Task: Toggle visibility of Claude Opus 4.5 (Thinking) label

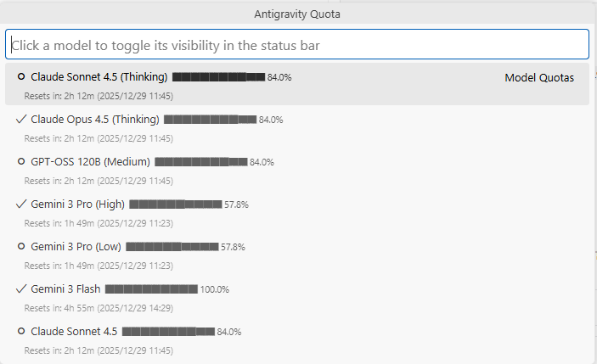Action: [94, 120]
